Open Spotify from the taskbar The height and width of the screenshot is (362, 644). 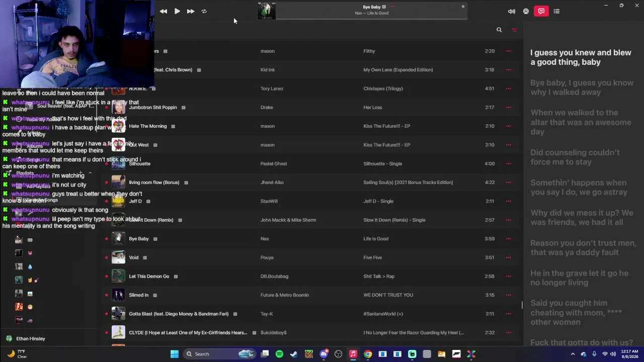pos(279,354)
